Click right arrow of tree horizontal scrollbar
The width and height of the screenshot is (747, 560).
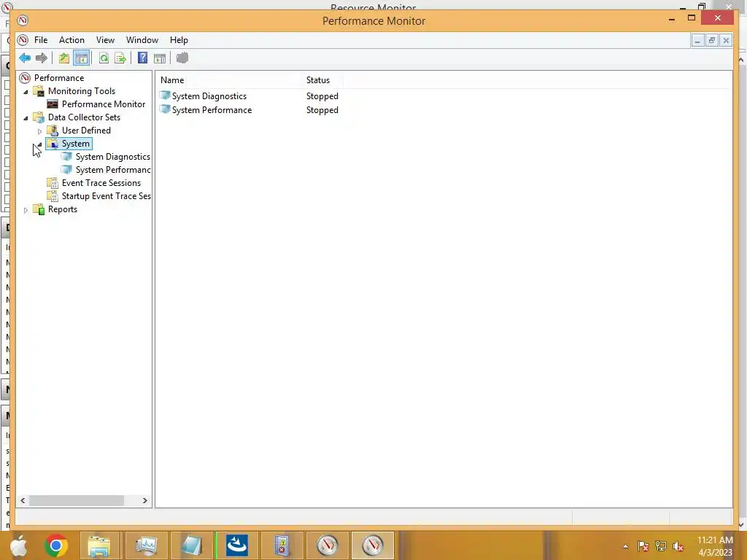click(145, 500)
